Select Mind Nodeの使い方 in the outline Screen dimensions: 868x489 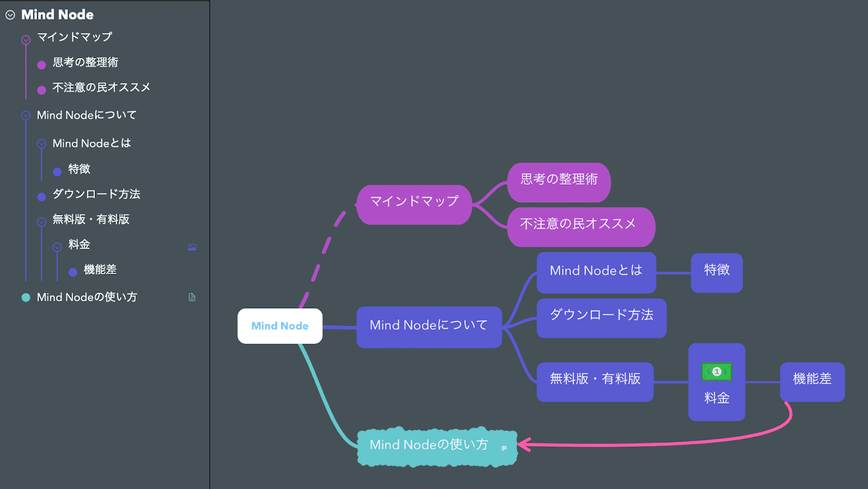click(x=87, y=297)
